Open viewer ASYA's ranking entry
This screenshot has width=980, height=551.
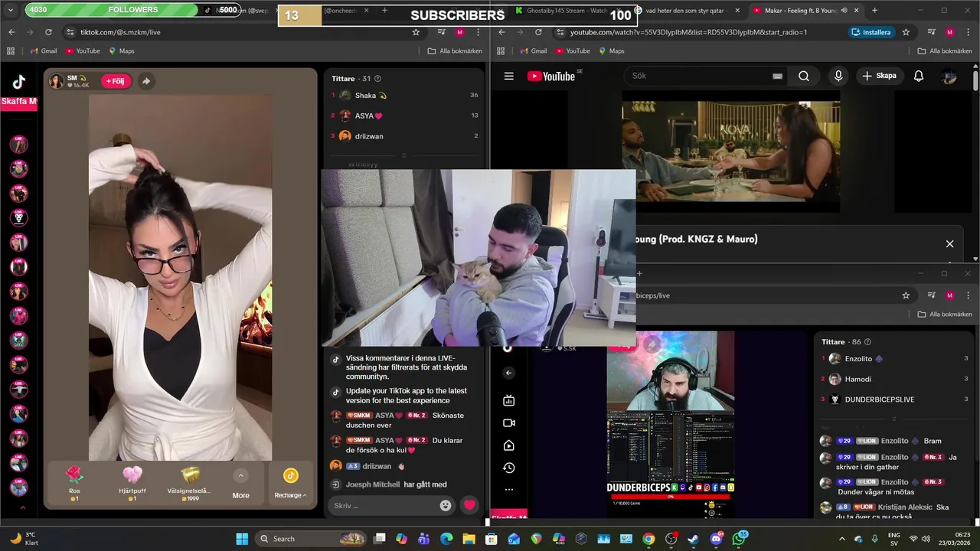click(404, 116)
